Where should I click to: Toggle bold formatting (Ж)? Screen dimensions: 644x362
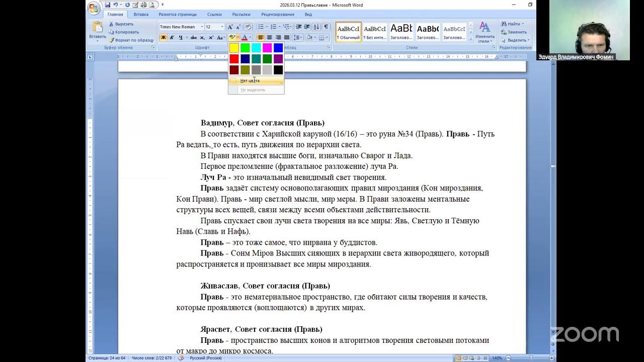pos(163,37)
